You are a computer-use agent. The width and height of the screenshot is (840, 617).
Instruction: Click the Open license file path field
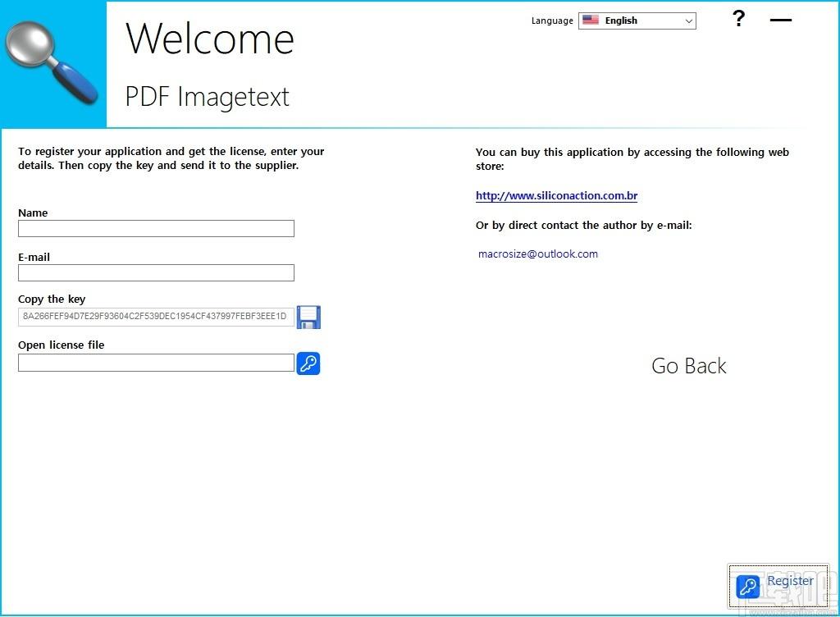click(x=156, y=363)
